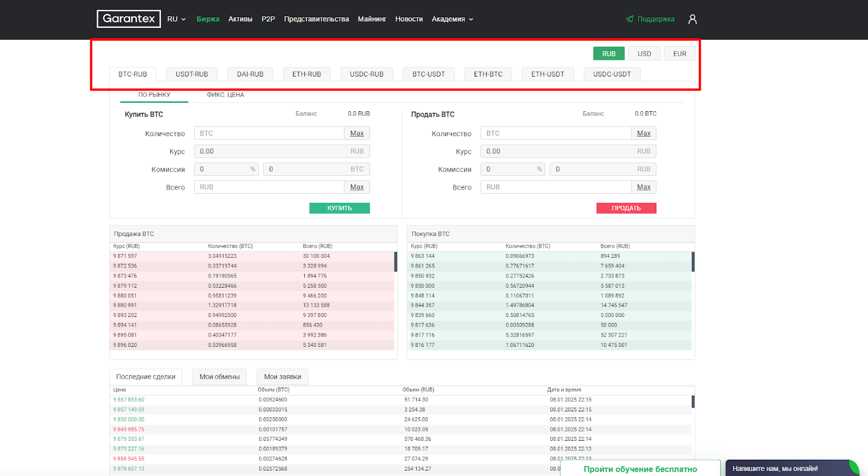
Task: Switch to USDT-RUB pair tab
Action: tap(192, 74)
